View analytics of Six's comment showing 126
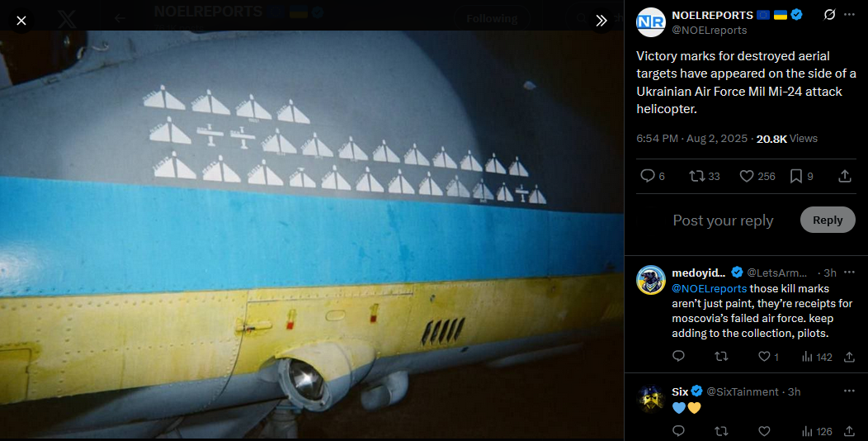Screen dimensions: 868x441 (817, 431)
